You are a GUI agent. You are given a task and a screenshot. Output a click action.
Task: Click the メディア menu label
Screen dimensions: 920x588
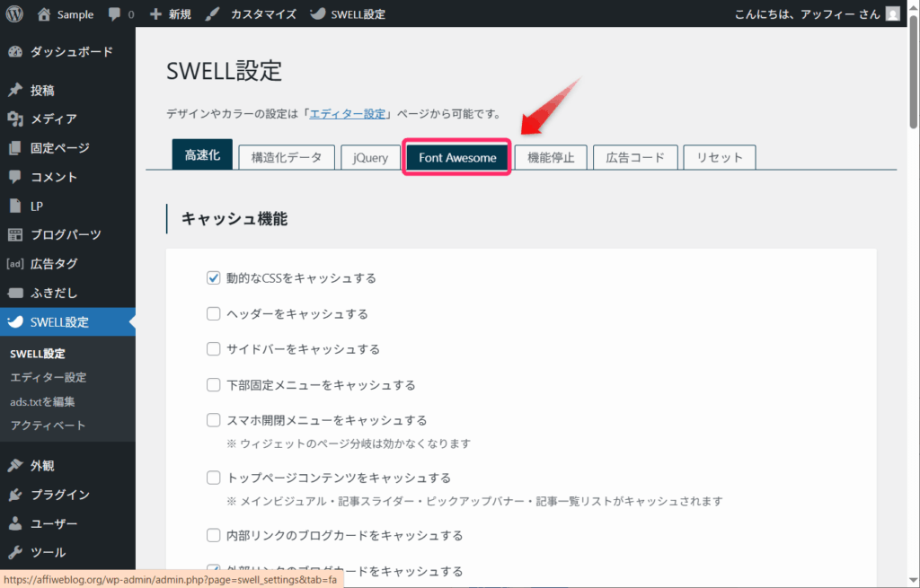53,119
